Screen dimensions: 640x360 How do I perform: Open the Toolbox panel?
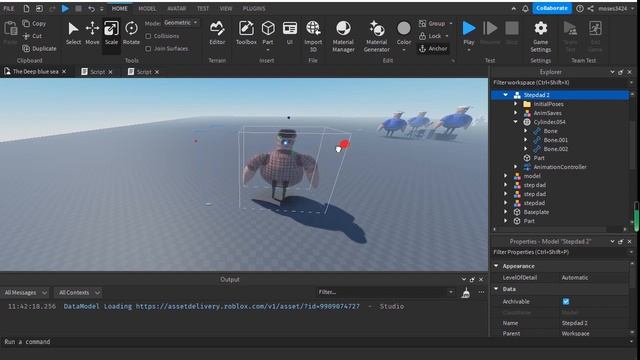[x=246, y=33]
